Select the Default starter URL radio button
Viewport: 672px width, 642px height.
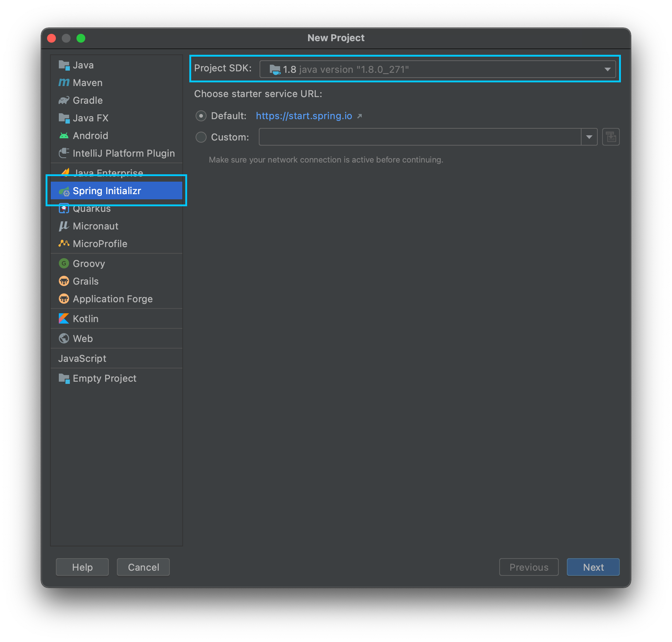(x=201, y=116)
